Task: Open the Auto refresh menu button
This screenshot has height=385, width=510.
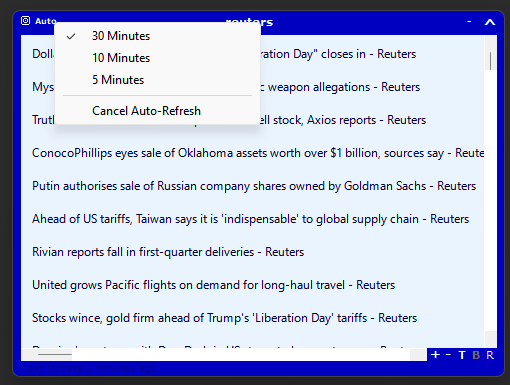Action: [x=46, y=21]
